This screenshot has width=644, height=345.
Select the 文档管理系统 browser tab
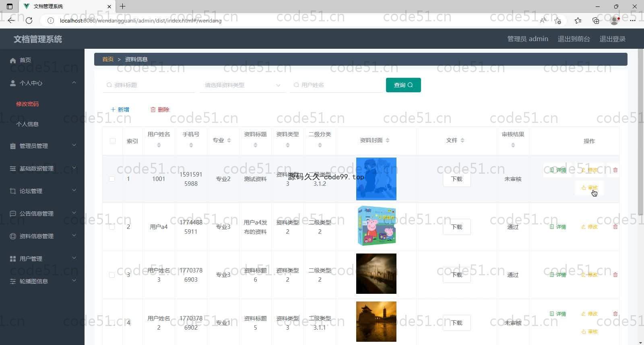coord(67,6)
